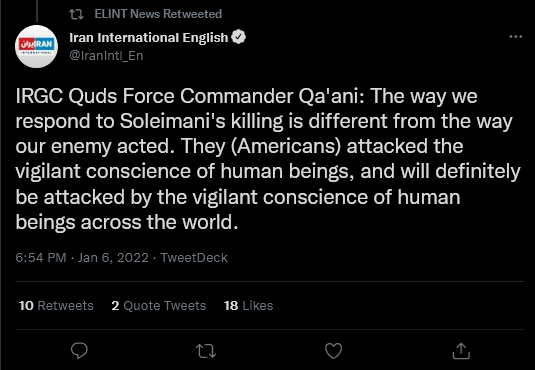
Task: Click the verified checkmark badge
Action: [x=238, y=37]
